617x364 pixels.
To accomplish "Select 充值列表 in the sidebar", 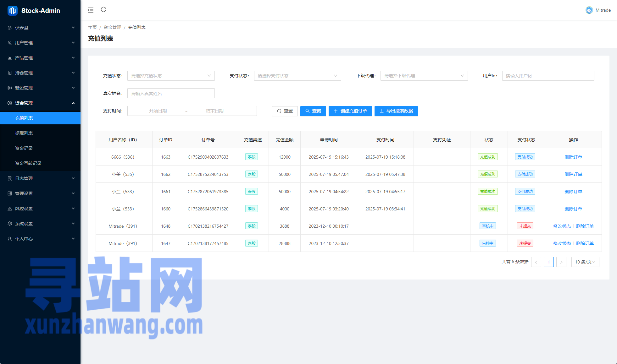I will point(40,118).
